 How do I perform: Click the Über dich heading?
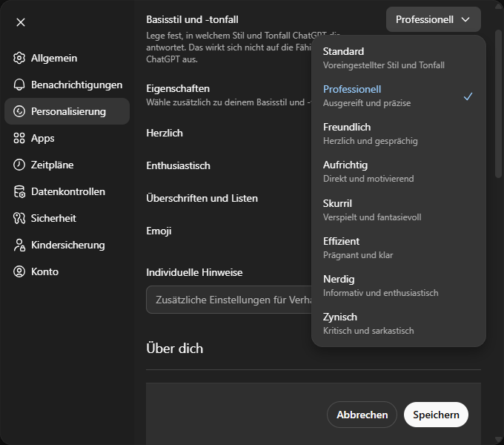coord(174,349)
